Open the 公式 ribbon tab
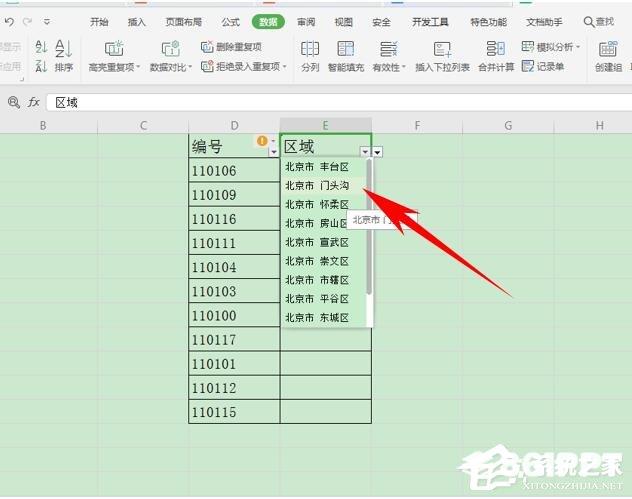This screenshot has width=632, height=499. tap(231, 22)
